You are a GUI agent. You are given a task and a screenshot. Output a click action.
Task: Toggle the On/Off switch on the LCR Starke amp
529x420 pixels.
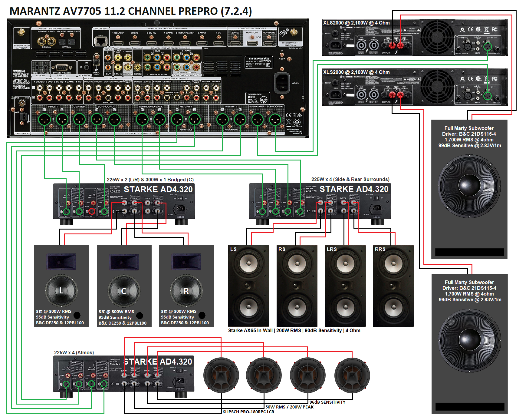click(x=180, y=198)
